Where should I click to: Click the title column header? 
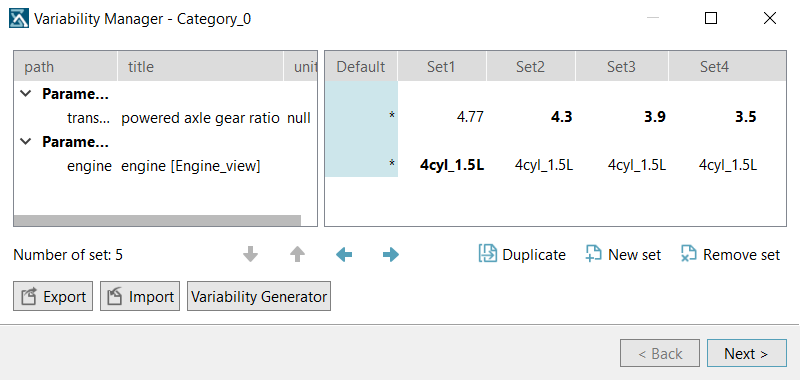[201, 66]
